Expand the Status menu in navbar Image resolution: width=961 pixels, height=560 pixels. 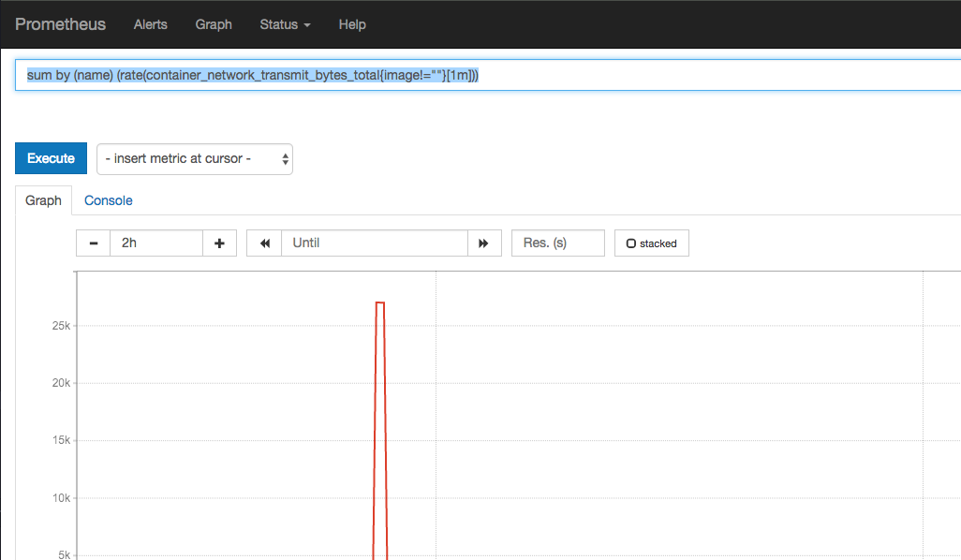point(285,24)
